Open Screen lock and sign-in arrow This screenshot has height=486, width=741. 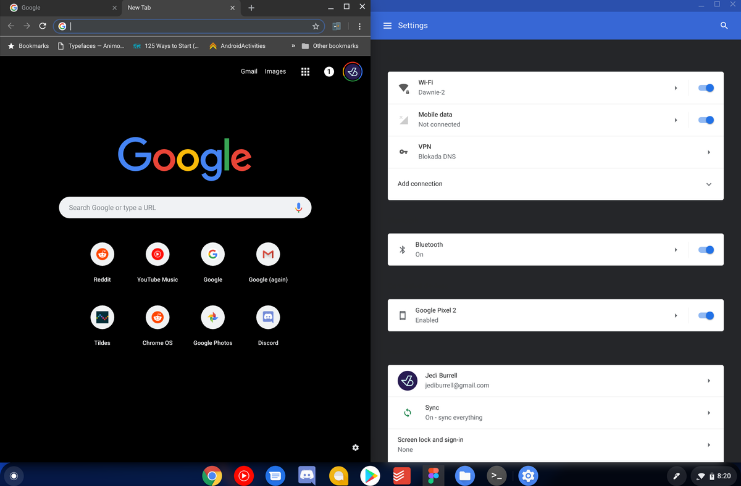pyautogui.click(x=708, y=445)
